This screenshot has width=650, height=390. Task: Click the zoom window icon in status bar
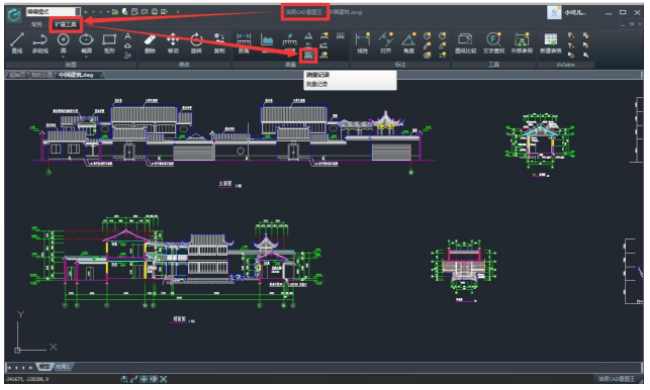[124, 379]
